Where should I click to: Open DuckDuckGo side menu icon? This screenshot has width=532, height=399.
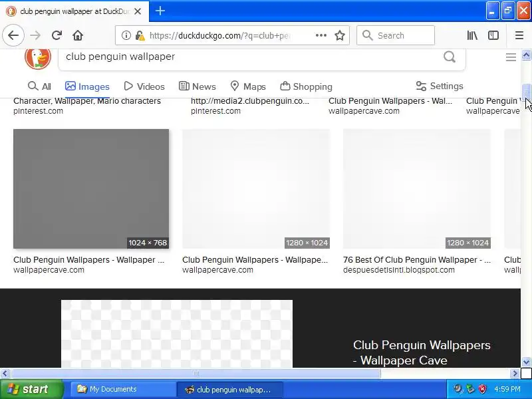pyautogui.click(x=511, y=57)
